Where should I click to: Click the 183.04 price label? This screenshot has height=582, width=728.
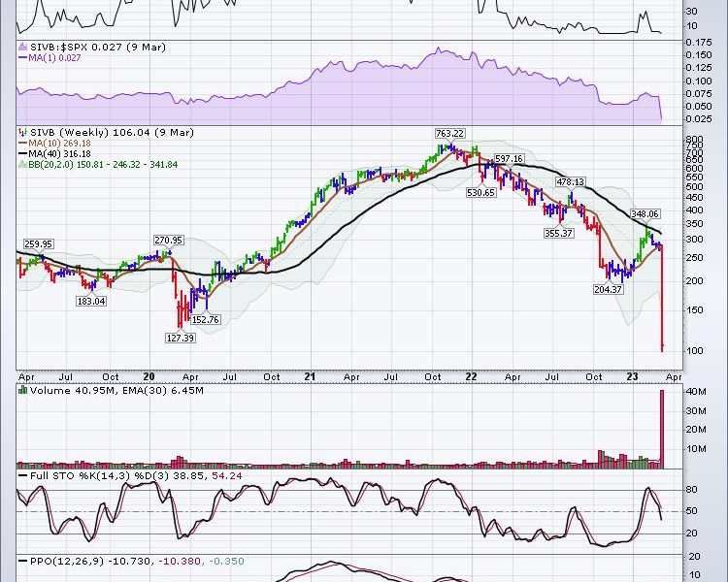tap(91, 302)
